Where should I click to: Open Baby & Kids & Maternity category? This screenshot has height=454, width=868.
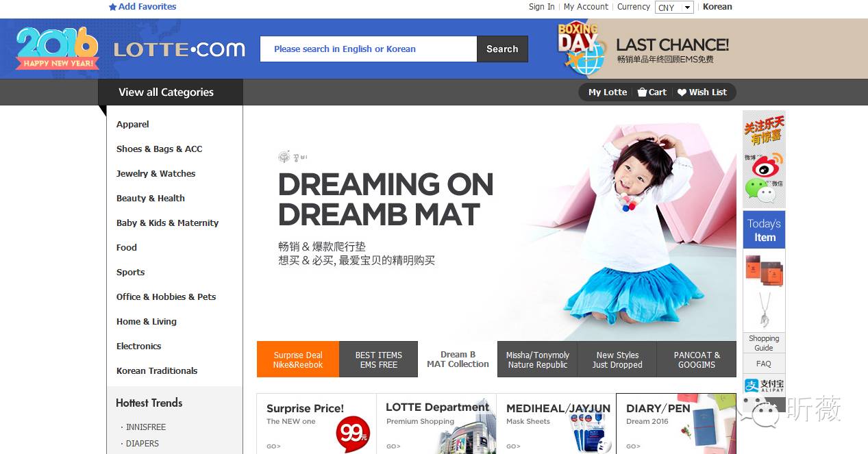point(168,223)
